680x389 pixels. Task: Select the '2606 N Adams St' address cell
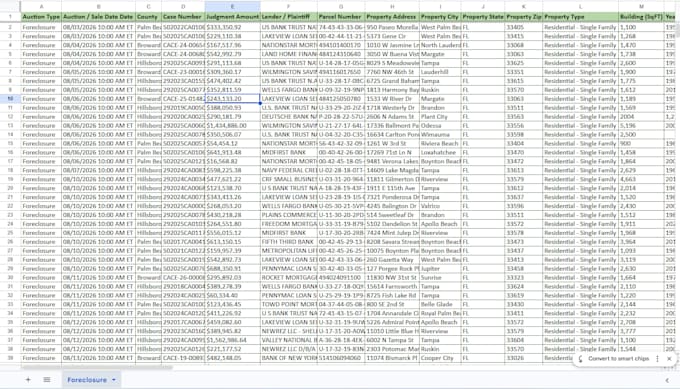(x=392, y=117)
